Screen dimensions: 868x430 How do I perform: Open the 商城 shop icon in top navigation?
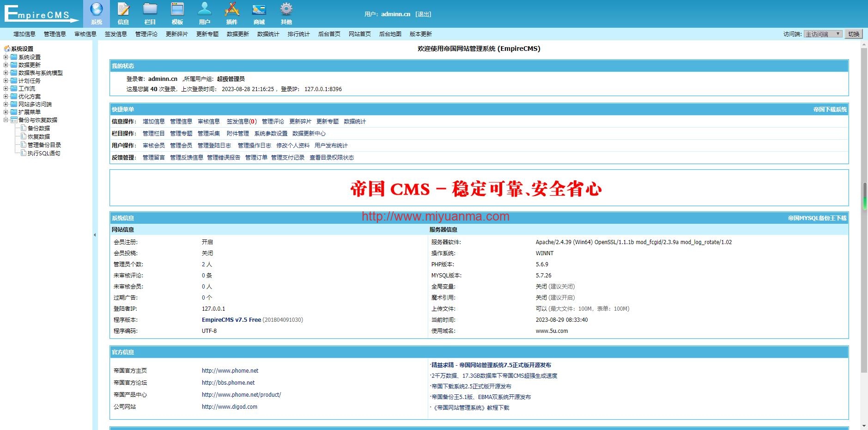259,9
